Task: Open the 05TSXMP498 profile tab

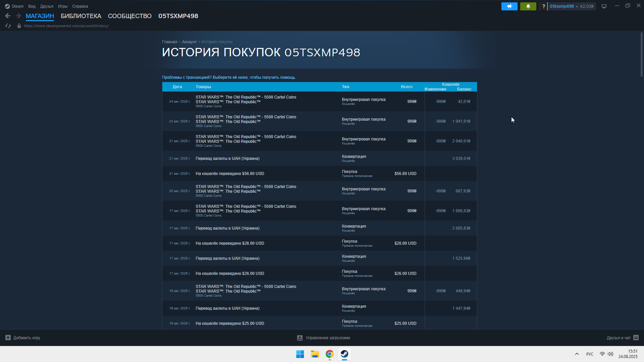Action: [x=178, y=16]
